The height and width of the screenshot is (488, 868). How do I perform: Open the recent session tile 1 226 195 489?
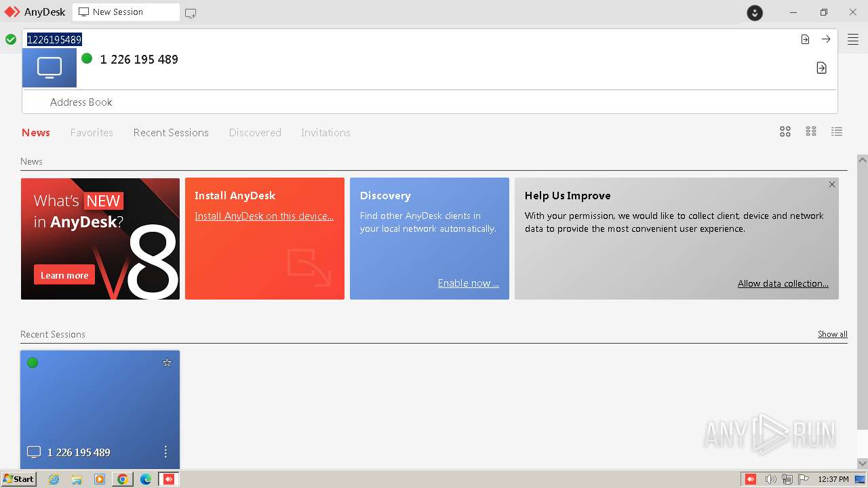100,409
